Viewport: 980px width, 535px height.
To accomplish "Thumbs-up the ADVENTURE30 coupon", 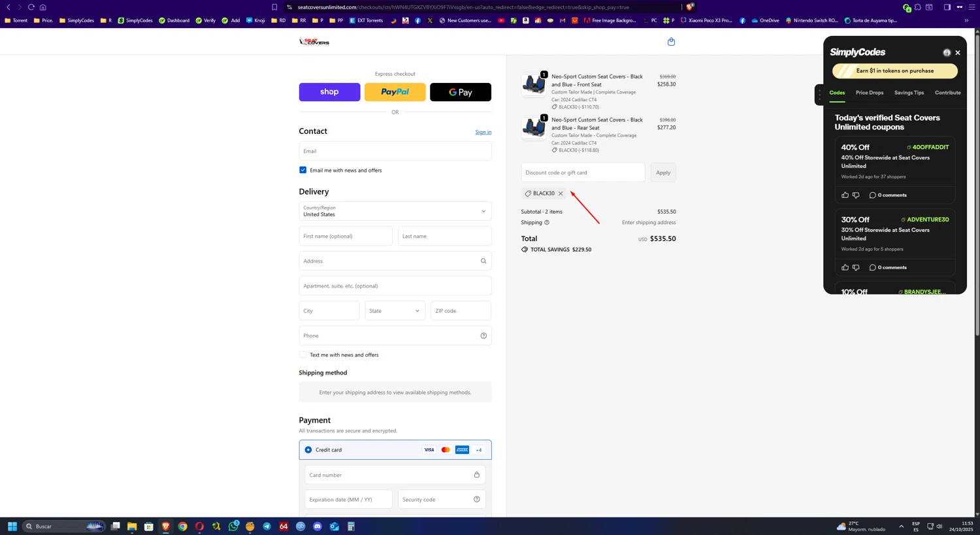I will (x=845, y=268).
